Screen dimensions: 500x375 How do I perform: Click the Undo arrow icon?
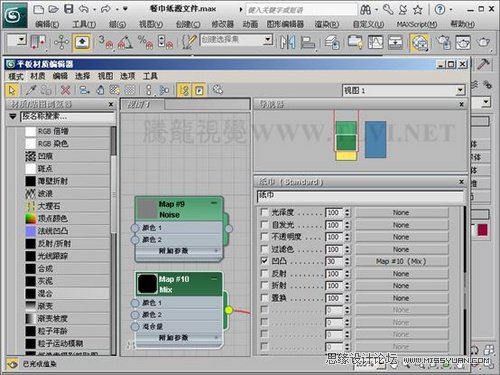pos(84,9)
